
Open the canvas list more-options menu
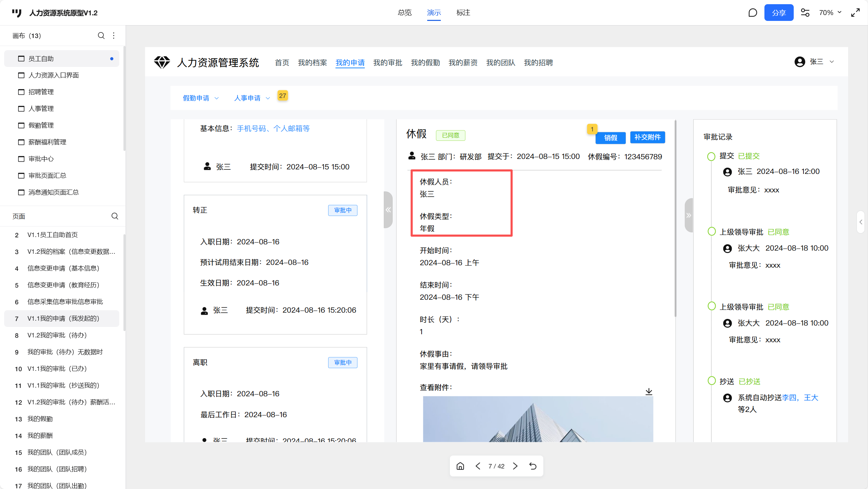pos(114,36)
